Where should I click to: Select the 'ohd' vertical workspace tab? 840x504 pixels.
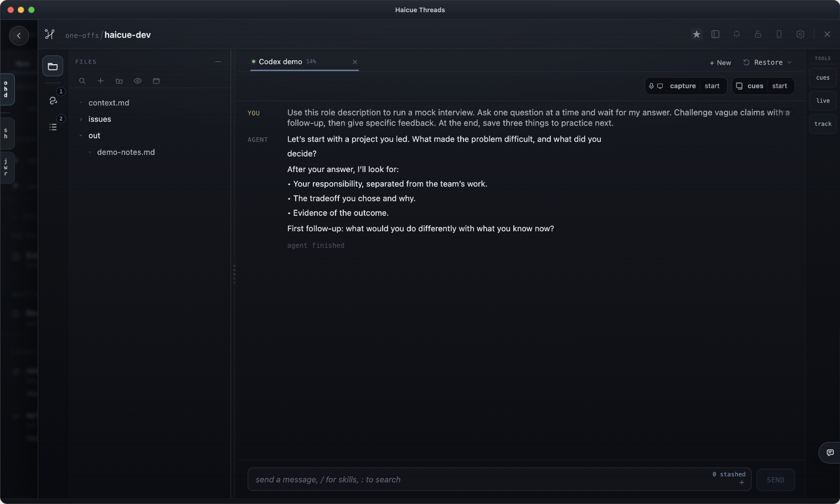coord(7,89)
